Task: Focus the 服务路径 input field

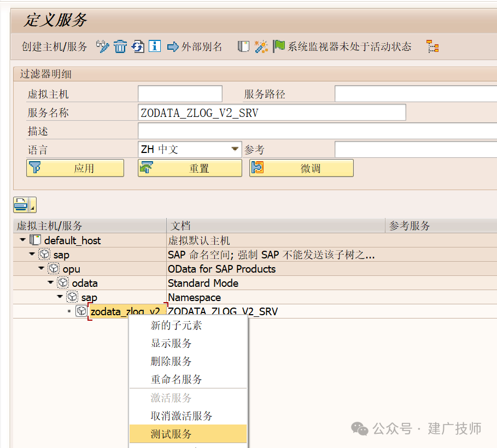Action: 416,94
